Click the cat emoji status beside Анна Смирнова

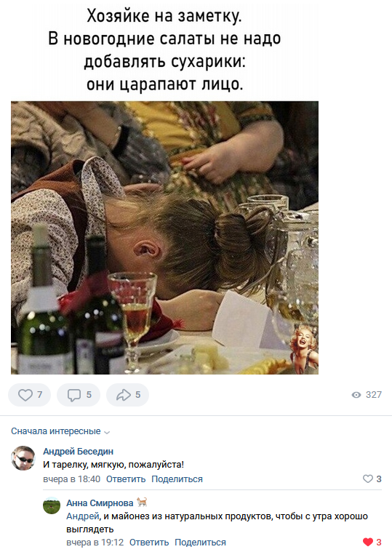[142, 502]
